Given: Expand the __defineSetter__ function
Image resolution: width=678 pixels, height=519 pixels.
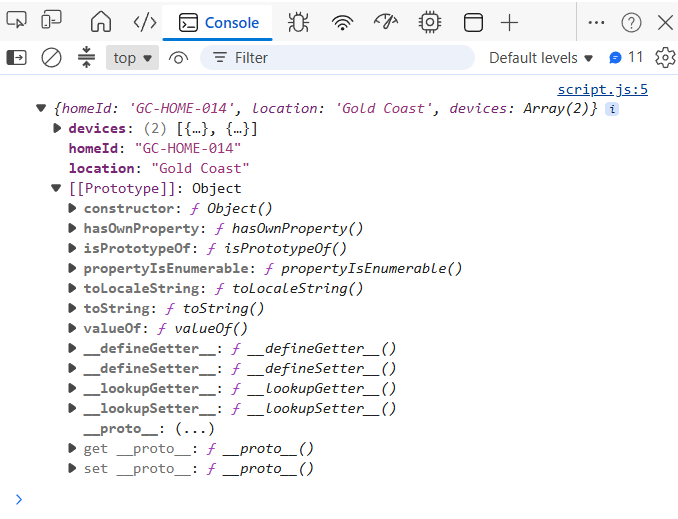Looking at the screenshot, I should [x=72, y=368].
